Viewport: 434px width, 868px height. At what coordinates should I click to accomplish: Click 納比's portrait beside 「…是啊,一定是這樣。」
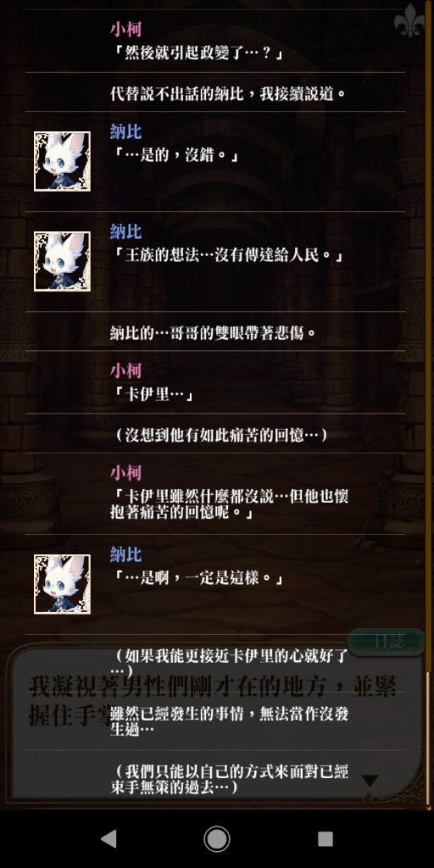62,584
